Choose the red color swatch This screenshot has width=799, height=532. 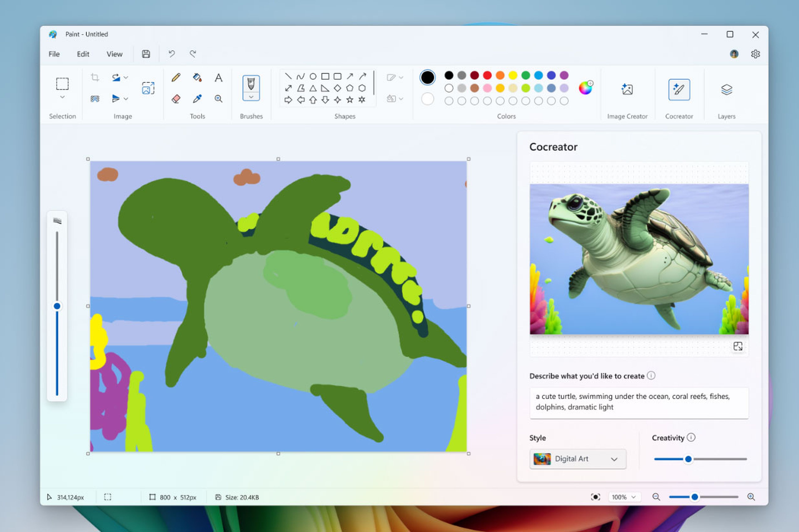487,75
